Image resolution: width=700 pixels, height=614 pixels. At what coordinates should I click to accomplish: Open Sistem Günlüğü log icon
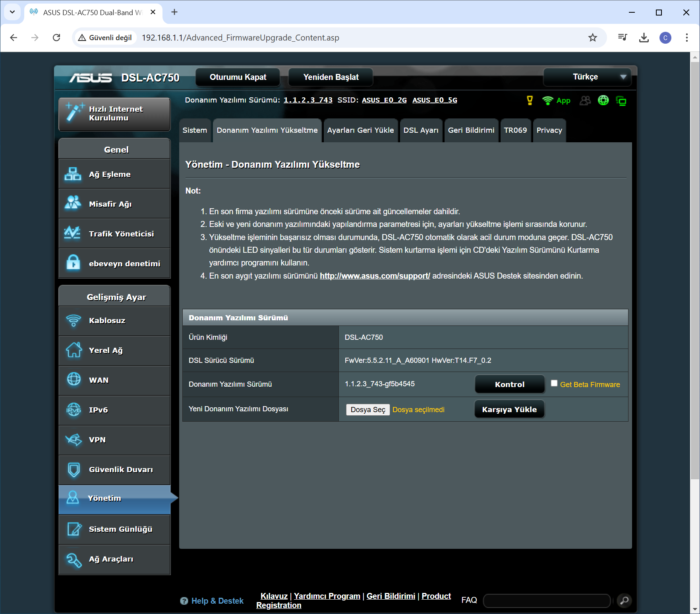coord(74,529)
